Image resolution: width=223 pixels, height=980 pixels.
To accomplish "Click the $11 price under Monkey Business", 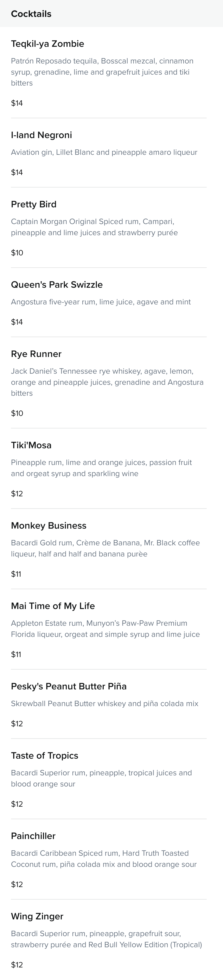I will 16,574.
